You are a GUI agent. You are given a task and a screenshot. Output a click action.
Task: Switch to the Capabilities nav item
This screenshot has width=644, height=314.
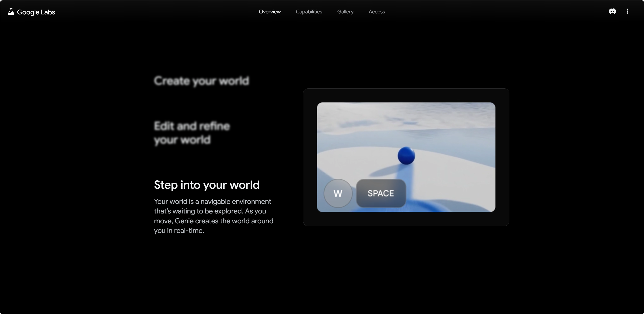[309, 12]
